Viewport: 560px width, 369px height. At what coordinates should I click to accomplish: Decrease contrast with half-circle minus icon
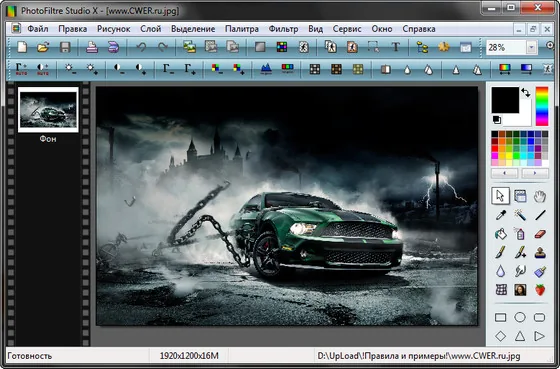click(x=119, y=69)
